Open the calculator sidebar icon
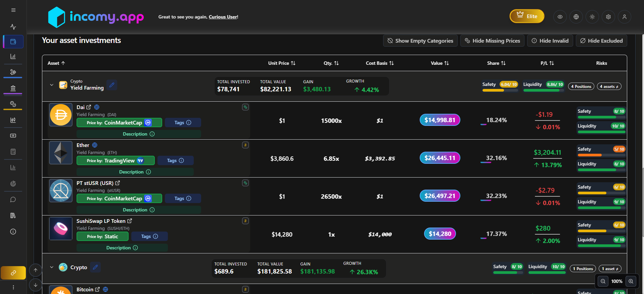Viewport: 644px width, 294px height. click(x=13, y=152)
